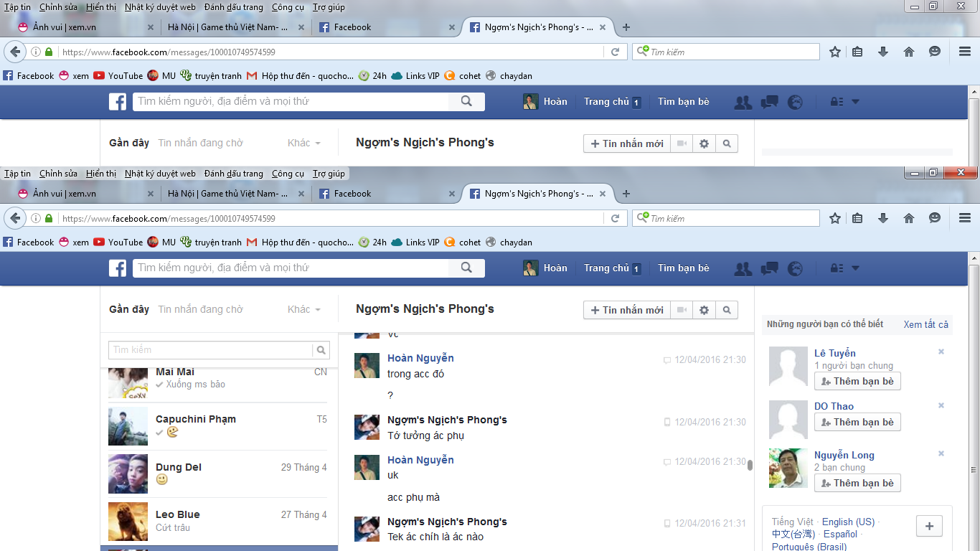Open Dung Del conversation

coord(219,474)
